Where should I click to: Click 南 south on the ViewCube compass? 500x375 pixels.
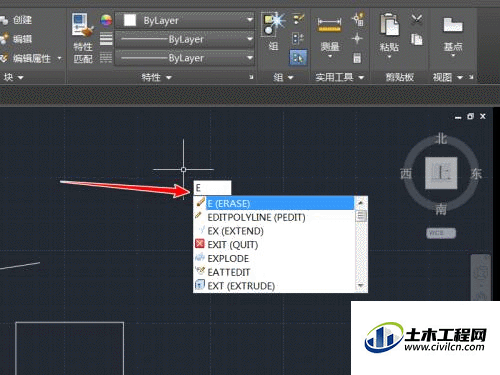coord(441,209)
